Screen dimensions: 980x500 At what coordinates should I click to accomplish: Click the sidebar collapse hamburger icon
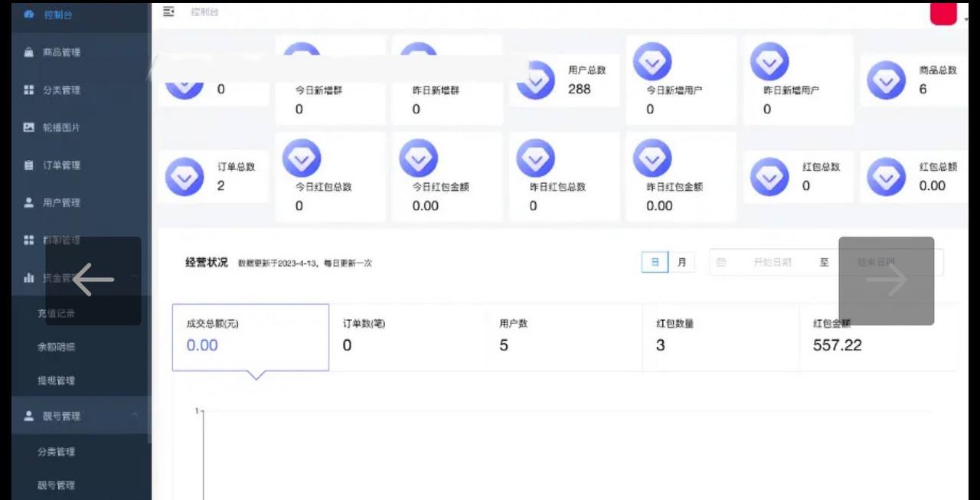[x=169, y=11]
